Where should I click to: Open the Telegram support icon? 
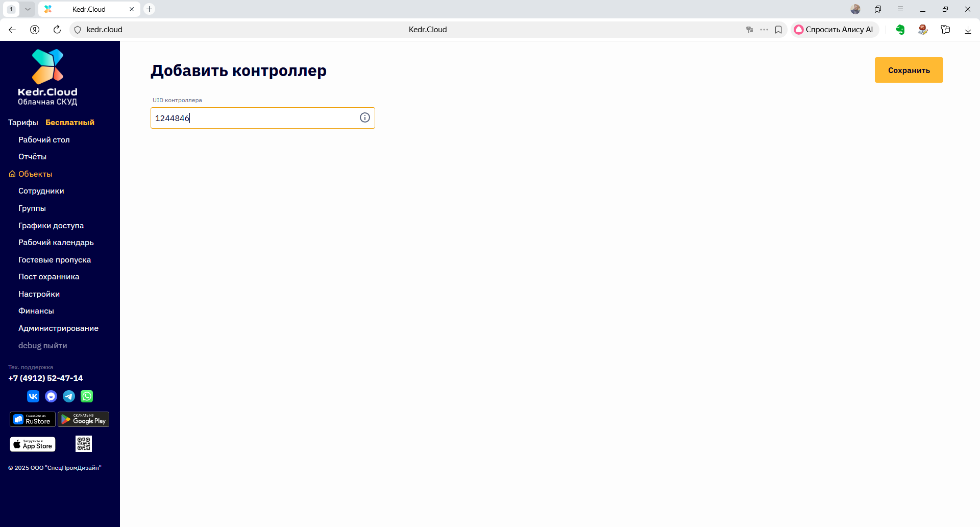(x=69, y=396)
